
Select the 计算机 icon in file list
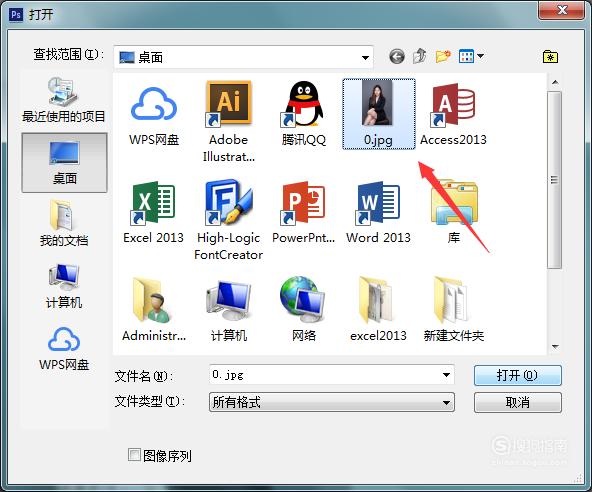point(228,310)
